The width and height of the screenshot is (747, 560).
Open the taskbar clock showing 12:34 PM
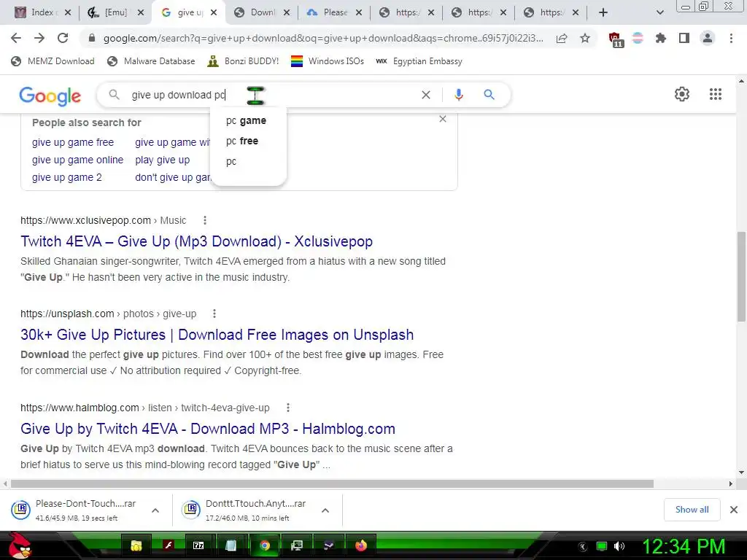[684, 546]
